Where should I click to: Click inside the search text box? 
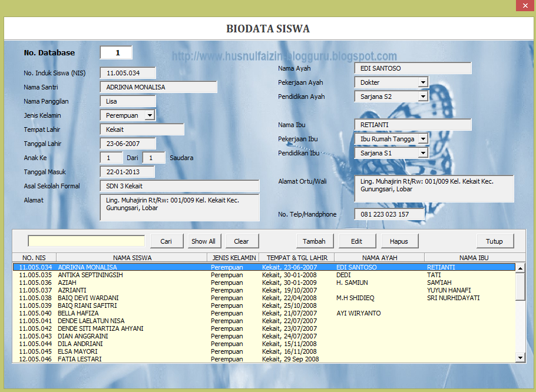click(85, 241)
